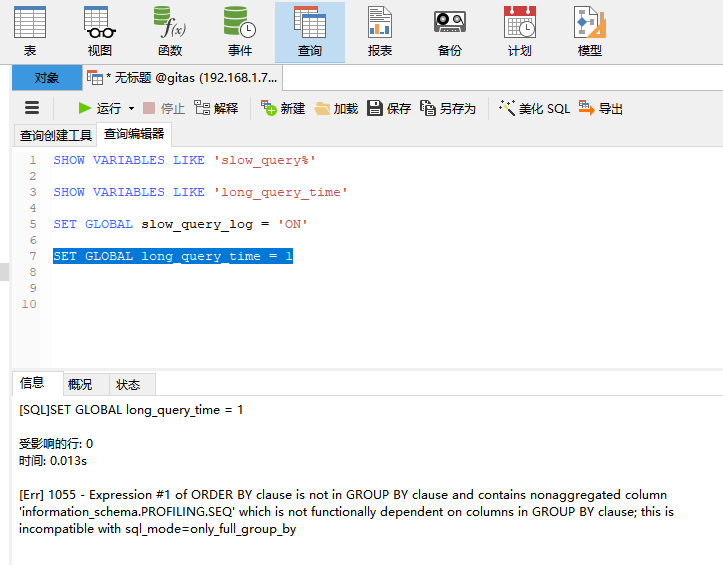Open the 视图 (View) objects section
The width and height of the screenshot is (723, 565).
(x=100, y=32)
